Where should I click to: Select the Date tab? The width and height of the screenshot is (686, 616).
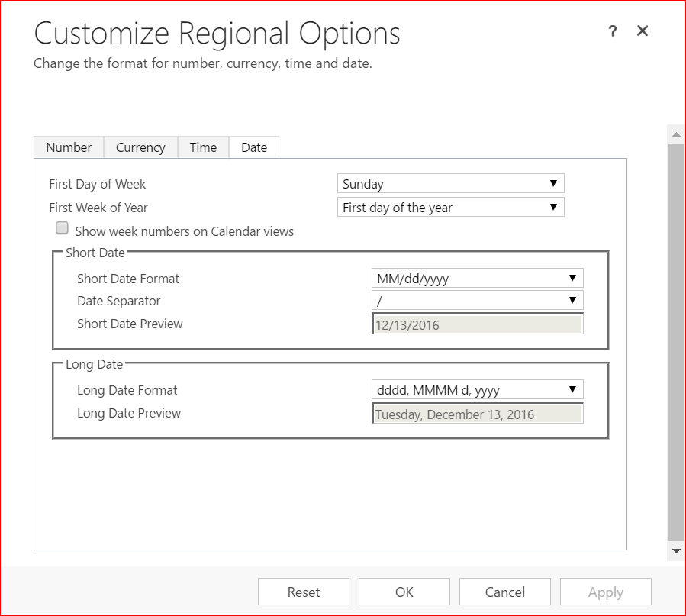[x=254, y=147]
